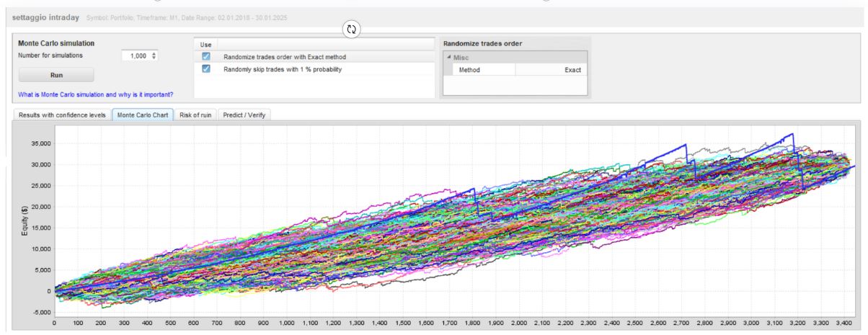Uncheck Randomly skip trades with 1 % probability

(x=206, y=69)
